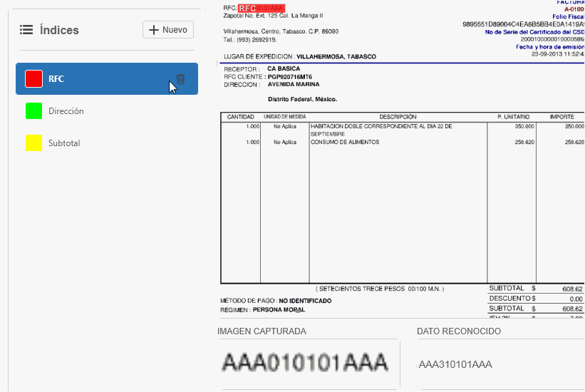
Task: Click the IMPORTE column header
Action: point(562,117)
